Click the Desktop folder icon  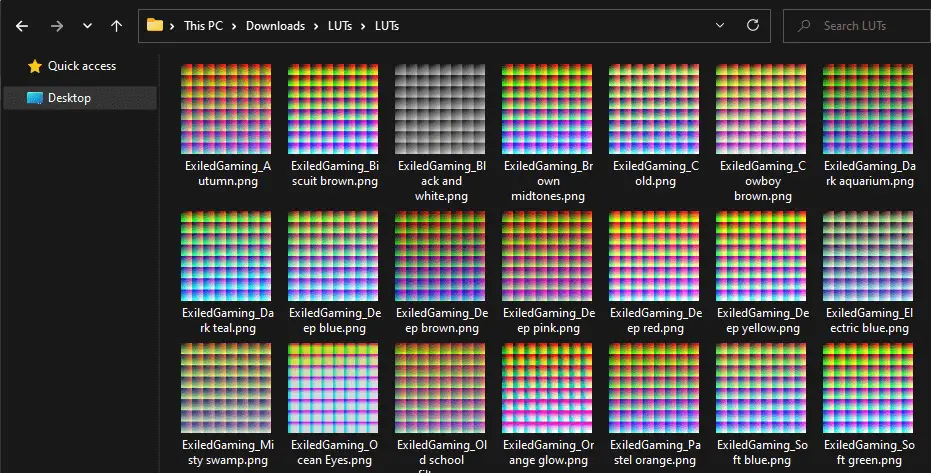[x=35, y=98]
